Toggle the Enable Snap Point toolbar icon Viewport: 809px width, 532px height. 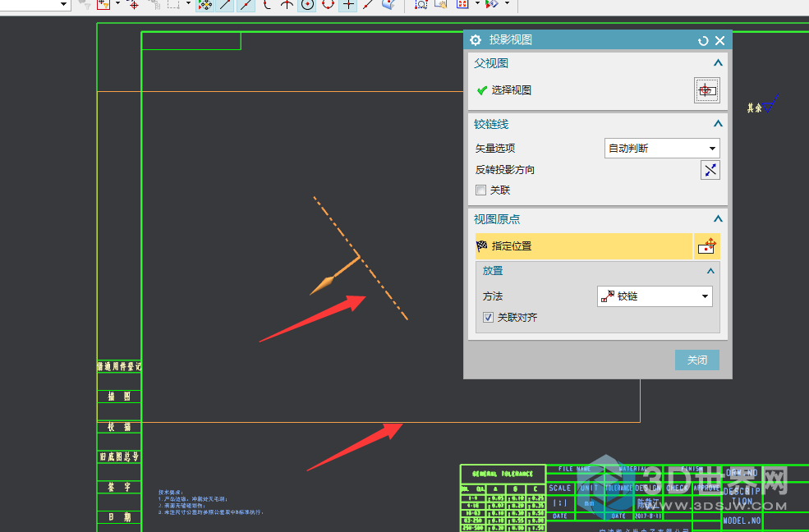[x=205, y=5]
